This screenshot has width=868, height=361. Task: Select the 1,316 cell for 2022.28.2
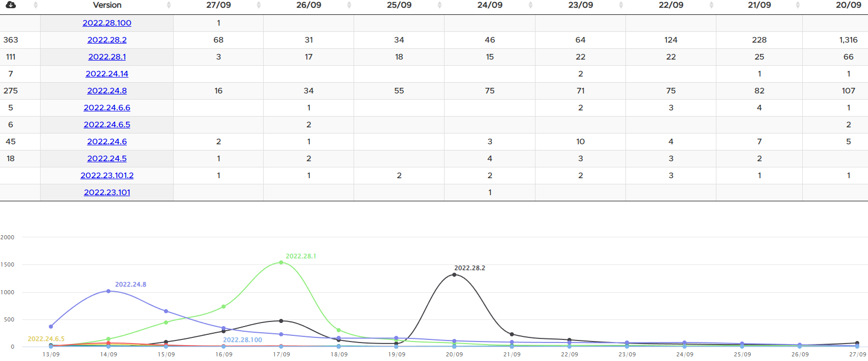pyautogui.click(x=848, y=40)
